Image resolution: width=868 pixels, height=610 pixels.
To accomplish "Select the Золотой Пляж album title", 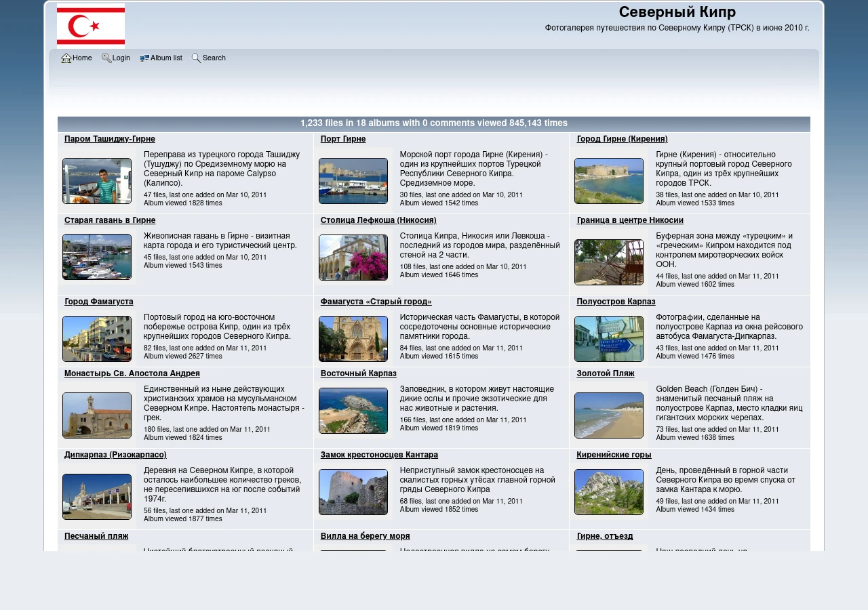I will (x=606, y=373).
